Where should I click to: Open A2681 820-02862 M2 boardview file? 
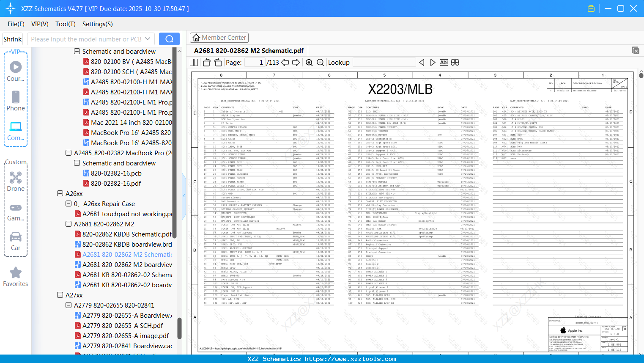point(123,264)
